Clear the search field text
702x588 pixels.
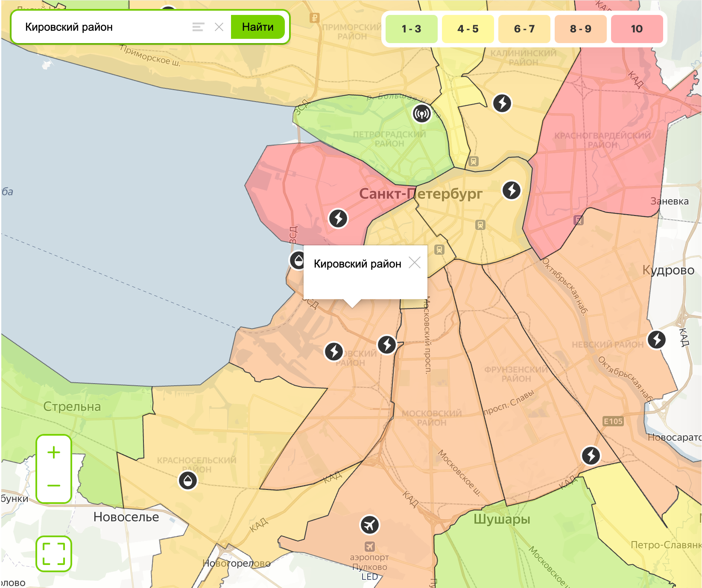point(219,27)
